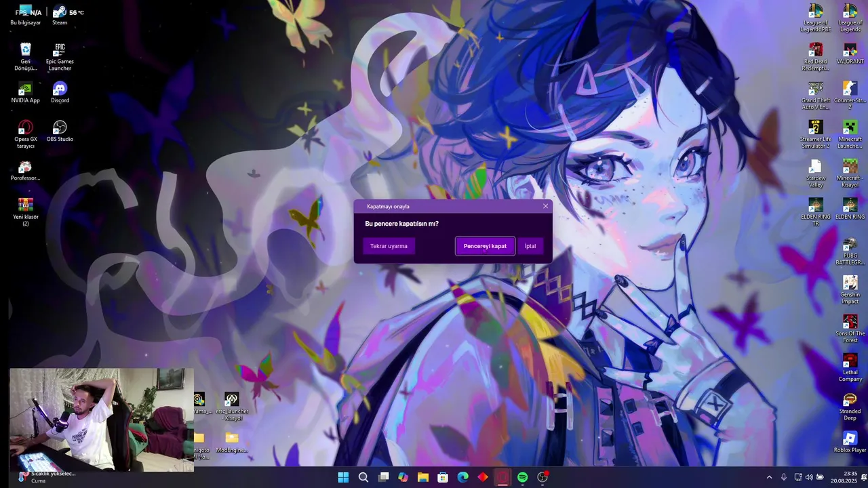
Task: Open Streamer Life Simulator 2 icon
Action: click(815, 134)
